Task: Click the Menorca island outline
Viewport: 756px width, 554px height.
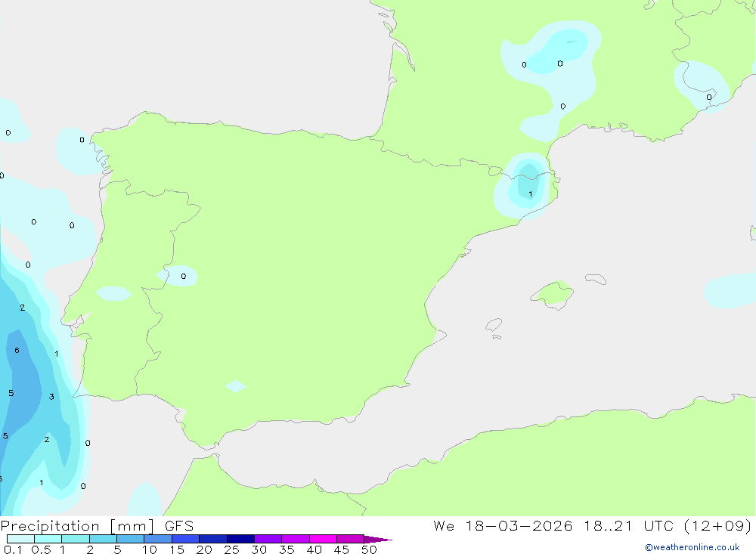Action: pos(596,279)
